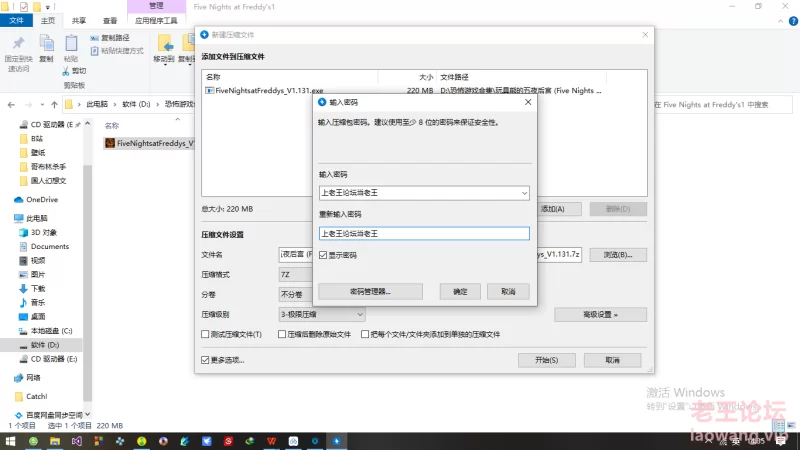800x450 pixels.
Task: Switch to the Home (主页) tab
Action: point(48,21)
